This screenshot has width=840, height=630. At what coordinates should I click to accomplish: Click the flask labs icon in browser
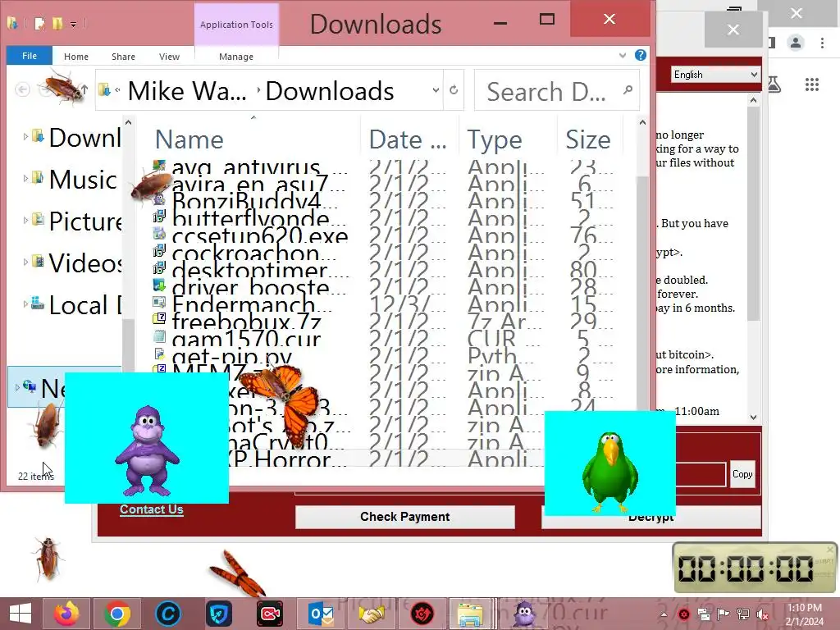pyautogui.click(x=774, y=84)
